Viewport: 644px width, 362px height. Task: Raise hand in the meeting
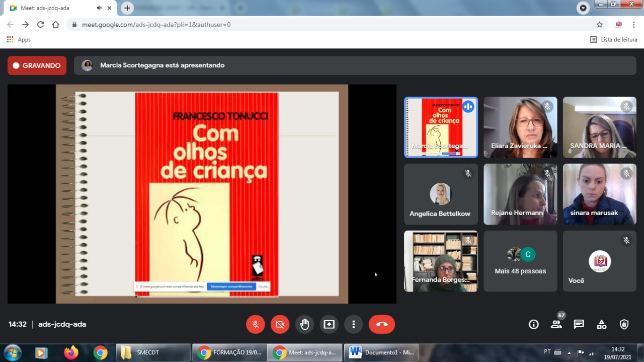304,324
